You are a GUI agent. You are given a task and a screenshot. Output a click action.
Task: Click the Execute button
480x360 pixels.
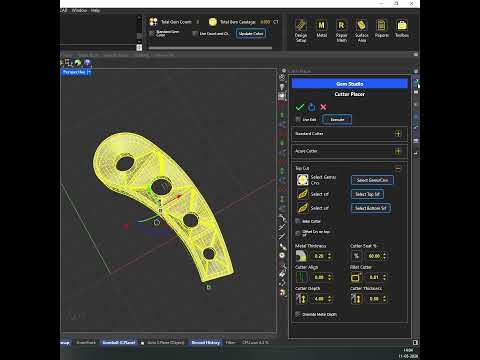point(337,119)
